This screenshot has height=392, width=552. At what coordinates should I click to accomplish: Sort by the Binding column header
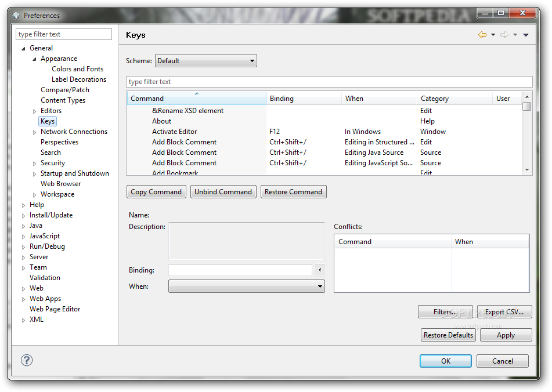304,99
